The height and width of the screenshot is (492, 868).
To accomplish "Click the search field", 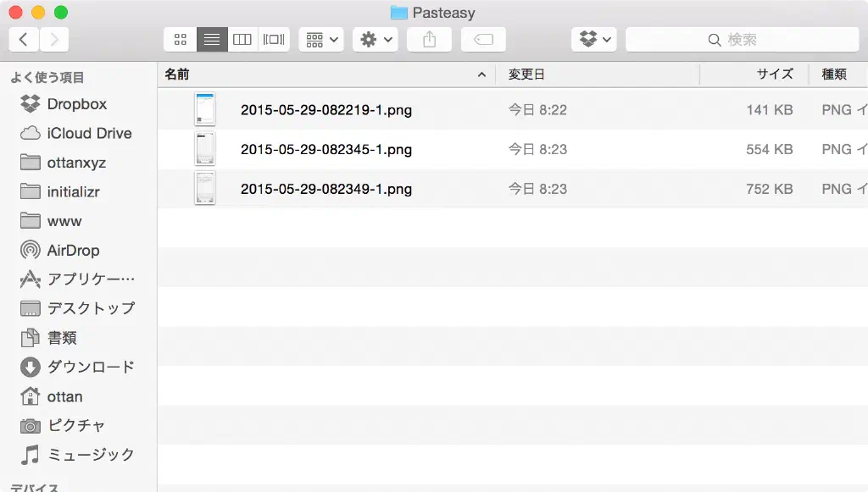I will 742,39.
